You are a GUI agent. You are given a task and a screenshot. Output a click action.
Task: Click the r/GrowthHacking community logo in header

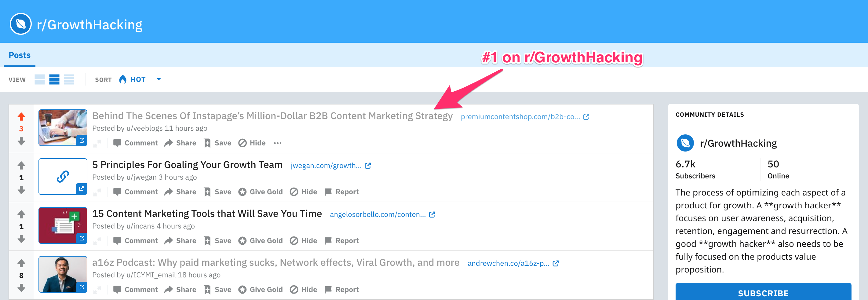pos(20,24)
